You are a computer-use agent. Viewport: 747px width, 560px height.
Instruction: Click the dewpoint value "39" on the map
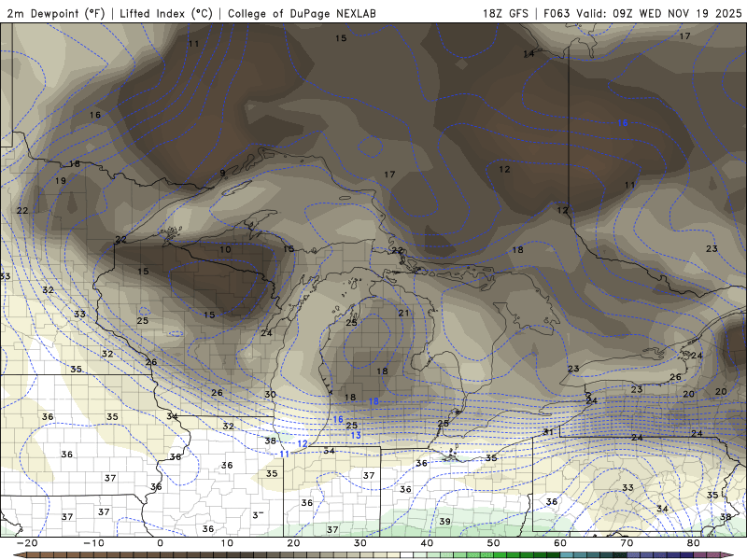coord(445,521)
